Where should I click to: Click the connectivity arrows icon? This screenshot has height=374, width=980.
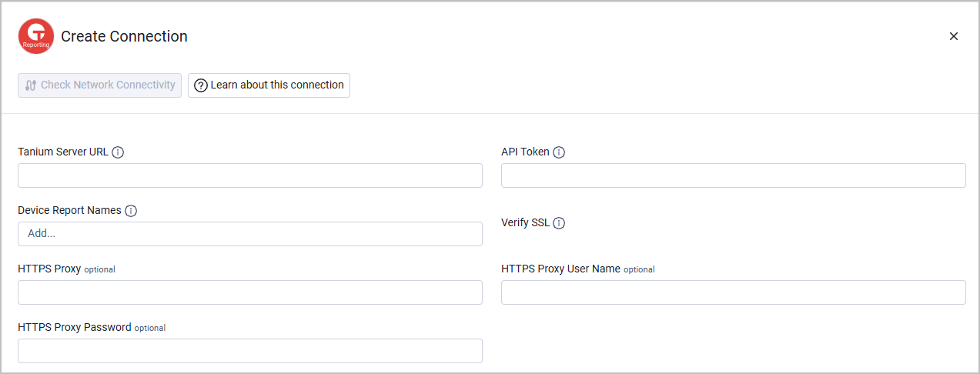click(x=32, y=85)
